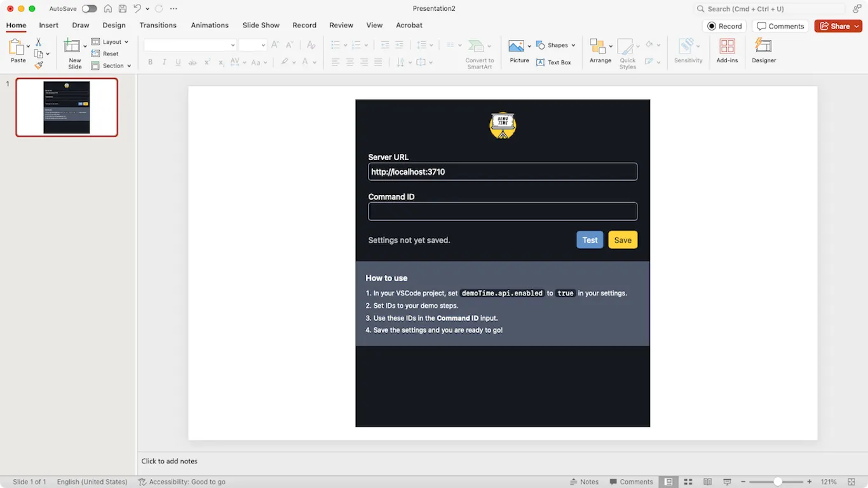Open the Share menu
868x488 pixels.
click(x=837, y=26)
